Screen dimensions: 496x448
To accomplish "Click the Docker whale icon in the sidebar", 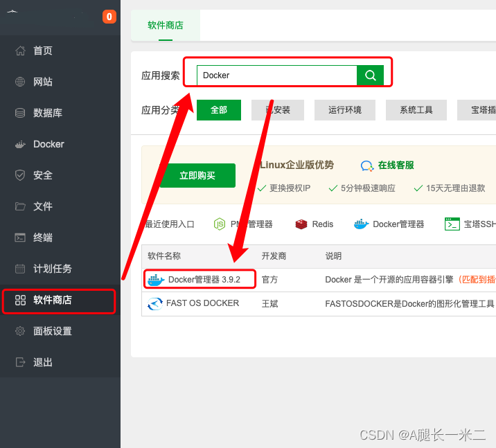I will pyautogui.click(x=20, y=145).
